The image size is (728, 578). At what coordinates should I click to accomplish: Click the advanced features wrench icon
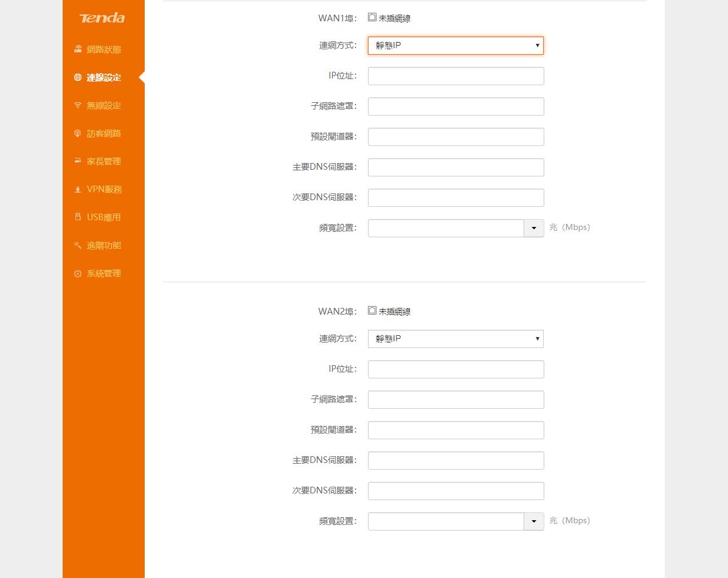point(77,245)
